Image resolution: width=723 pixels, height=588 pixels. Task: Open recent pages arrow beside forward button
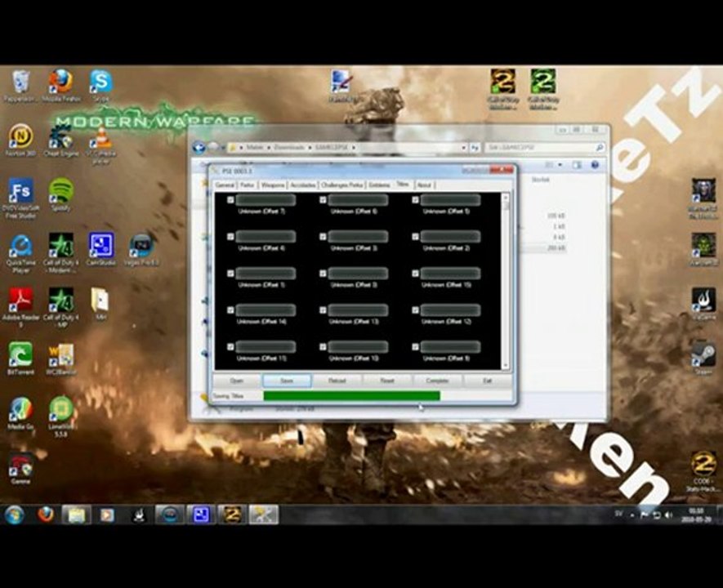223,148
